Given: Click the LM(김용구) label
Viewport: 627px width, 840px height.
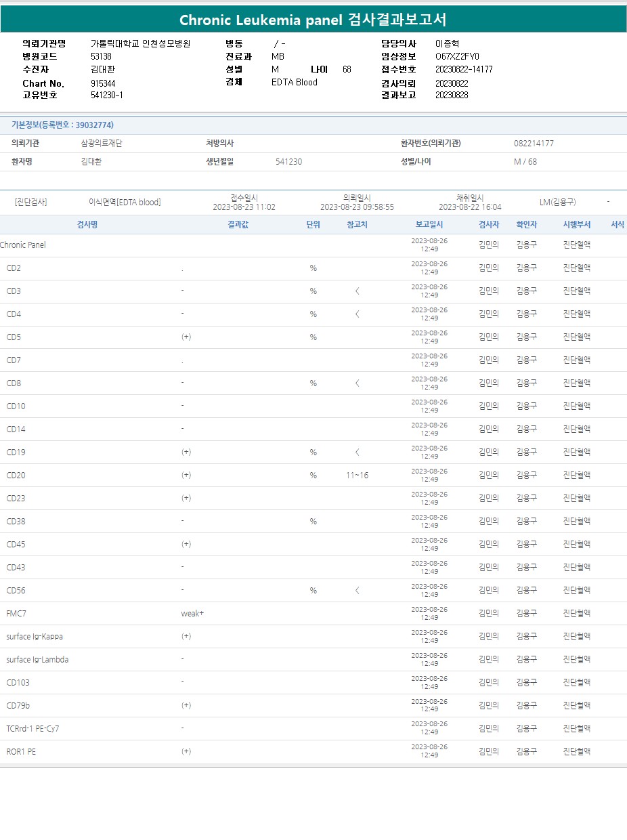Looking at the screenshot, I should tap(557, 203).
